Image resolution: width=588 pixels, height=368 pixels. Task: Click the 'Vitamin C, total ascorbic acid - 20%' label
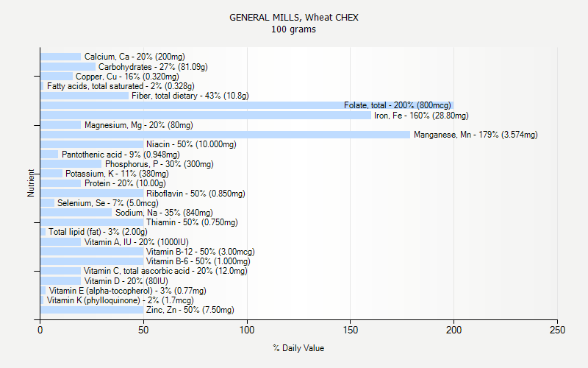[165, 271]
